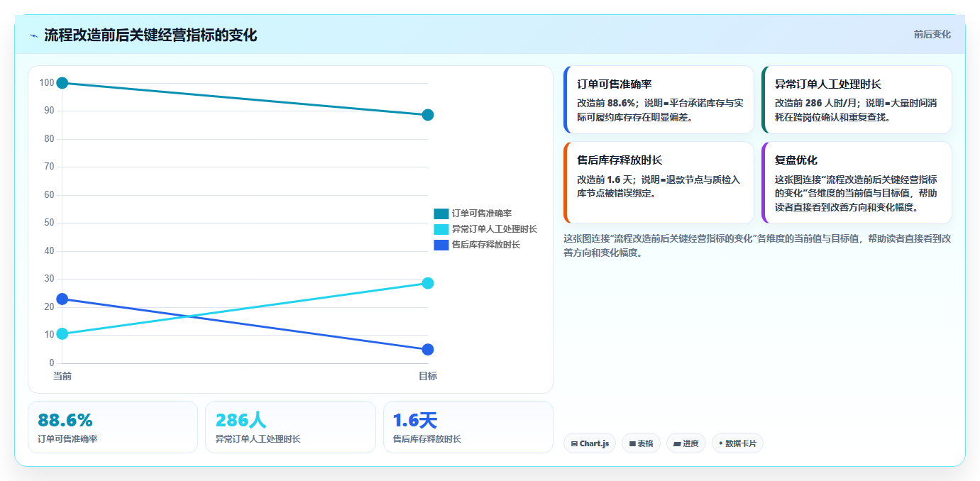Click 售后库存释放时长 legend label
Screen dimensions: 980x481
[486, 245]
